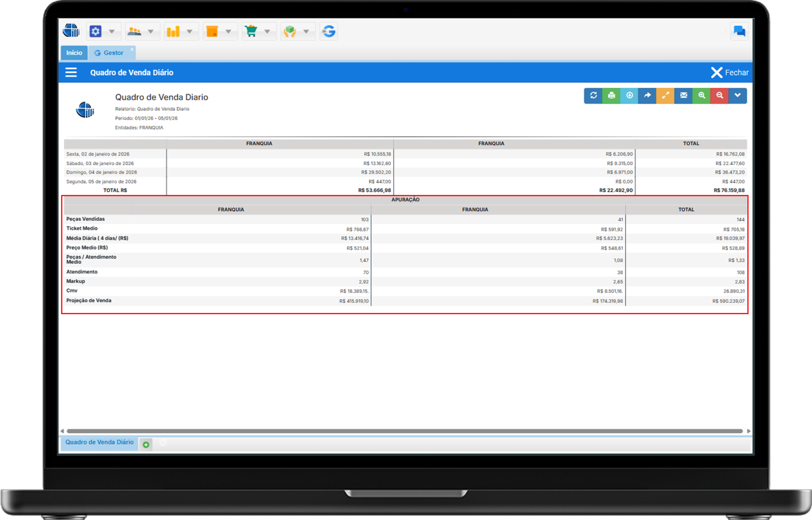Click the horizontal scrollbar at the bottom
The height and width of the screenshot is (520, 812).
pos(405,431)
